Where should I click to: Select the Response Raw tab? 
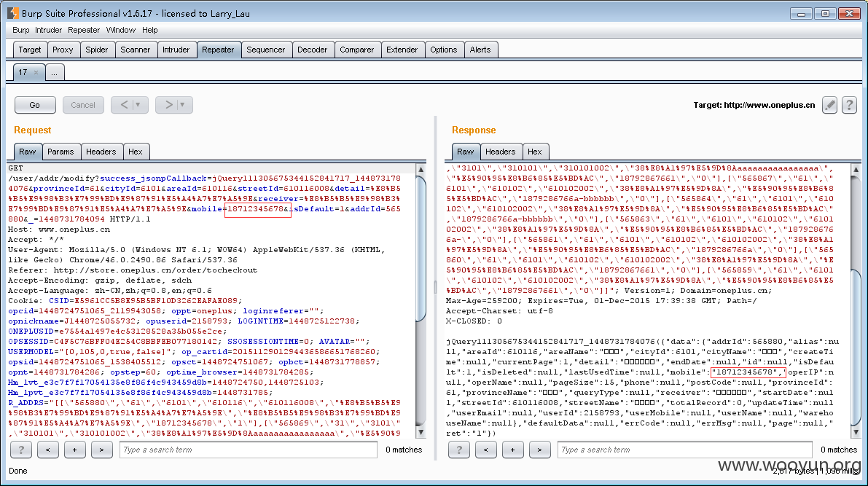coord(465,152)
